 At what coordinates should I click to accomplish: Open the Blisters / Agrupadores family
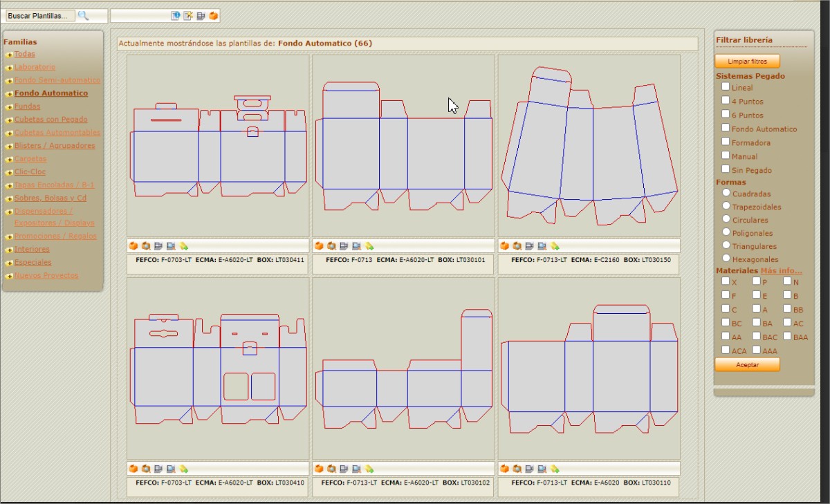(55, 146)
